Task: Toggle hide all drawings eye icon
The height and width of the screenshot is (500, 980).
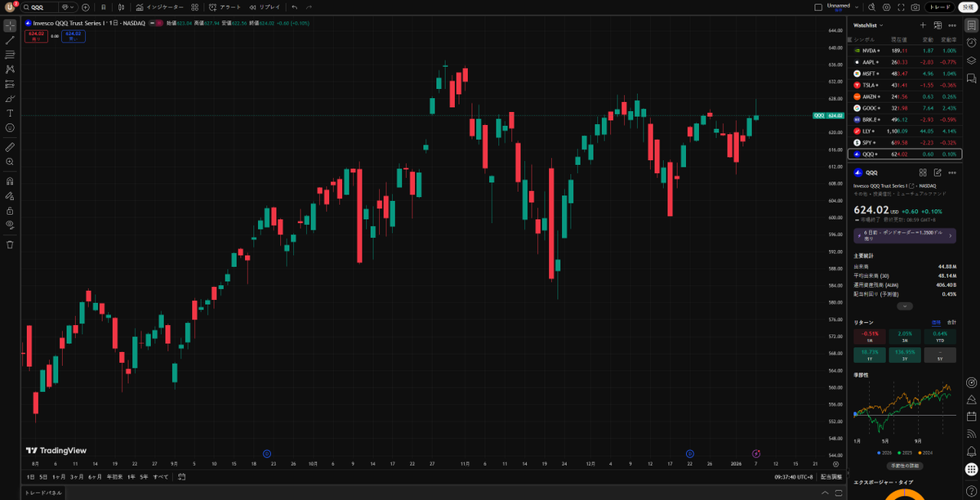Action: [x=10, y=225]
